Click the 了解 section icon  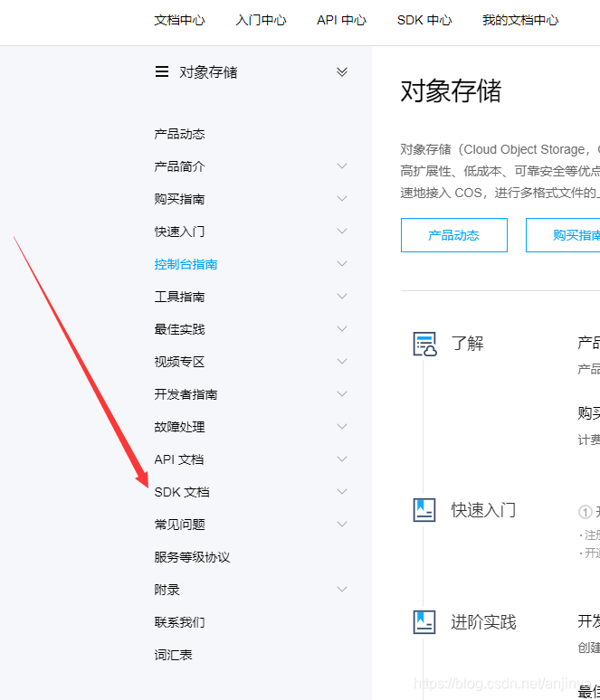pyautogui.click(x=424, y=344)
